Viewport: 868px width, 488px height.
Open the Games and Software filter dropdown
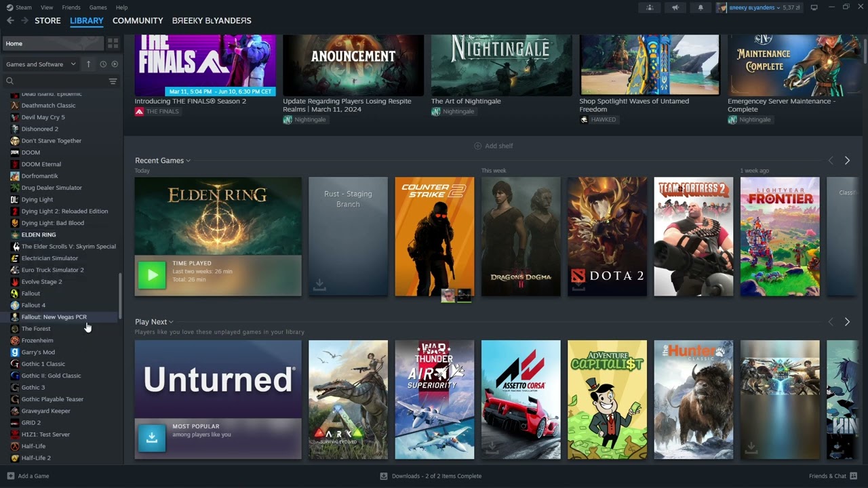click(x=41, y=64)
